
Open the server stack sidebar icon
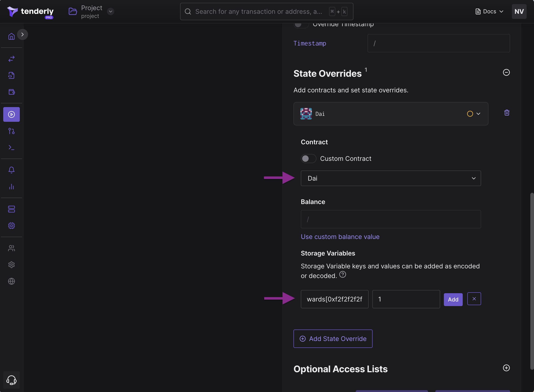11,209
